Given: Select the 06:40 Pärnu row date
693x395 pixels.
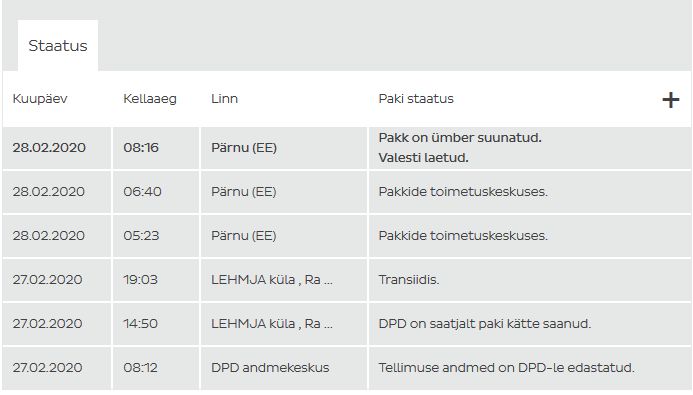Looking at the screenshot, I should click(x=49, y=192).
